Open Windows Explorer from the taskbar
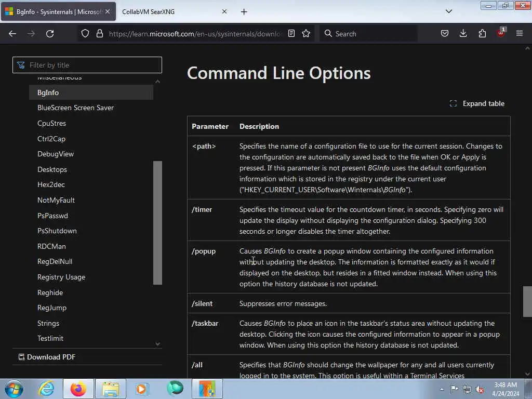The width and height of the screenshot is (532, 399). click(111, 389)
